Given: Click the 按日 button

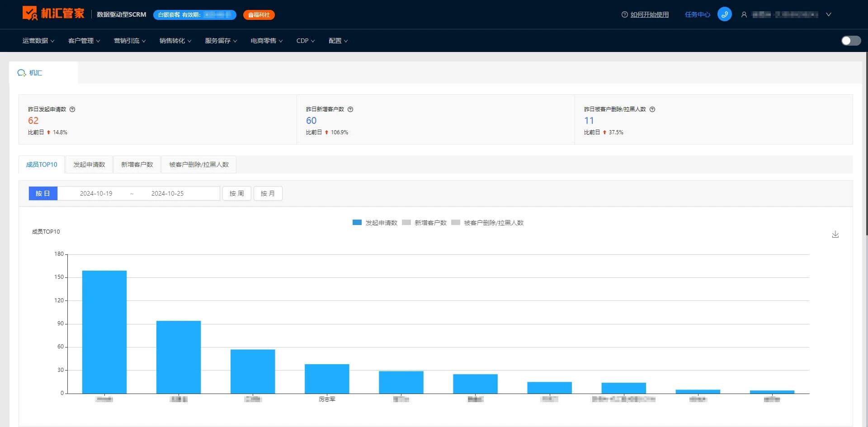Looking at the screenshot, I should [x=43, y=193].
